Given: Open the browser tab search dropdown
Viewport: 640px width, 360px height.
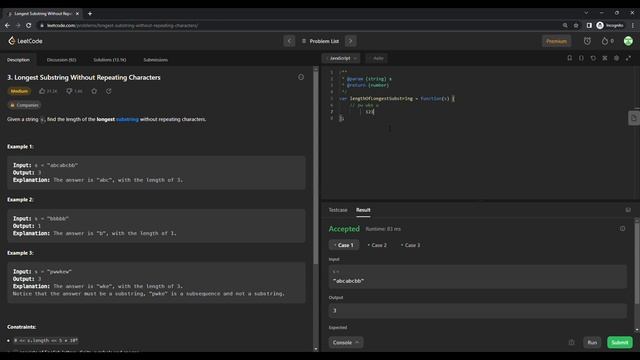Looking at the screenshot, I should (x=586, y=13).
